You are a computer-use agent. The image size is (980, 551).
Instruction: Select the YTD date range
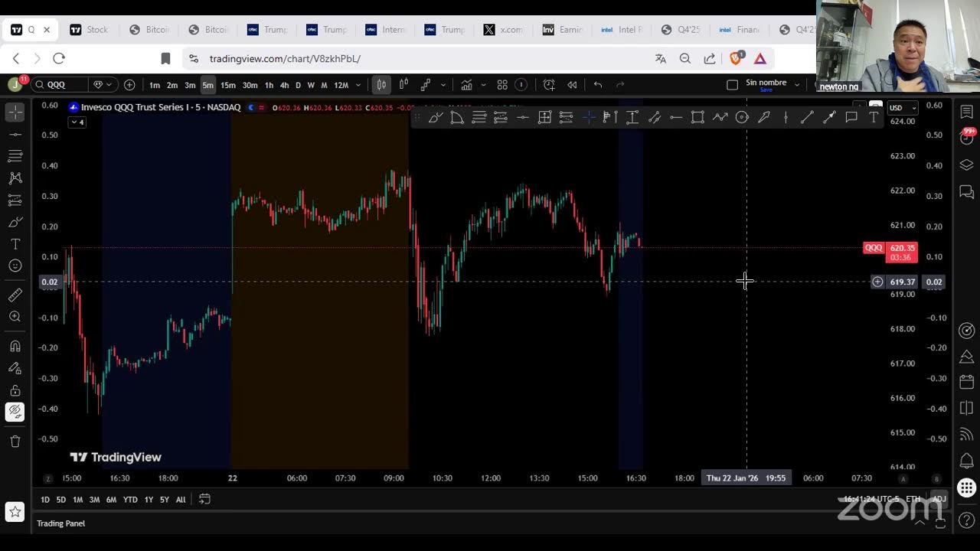pyautogui.click(x=130, y=500)
